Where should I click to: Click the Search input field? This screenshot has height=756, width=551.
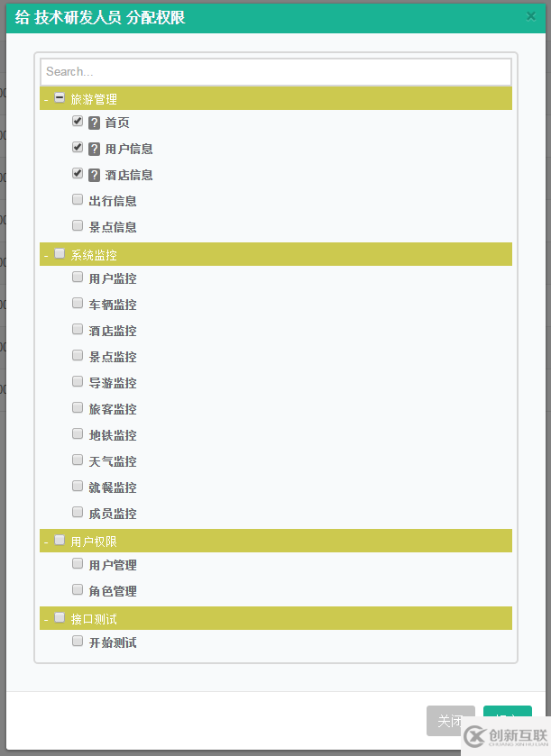(275, 71)
